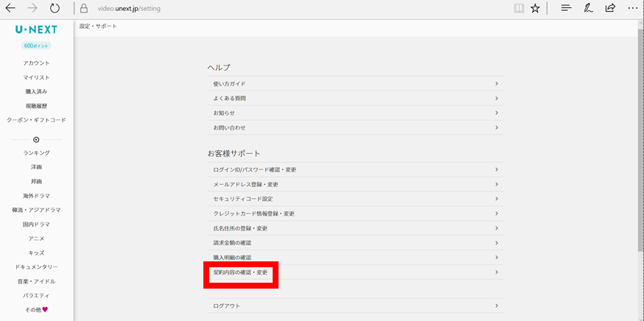
Task: Click the pink heart next to その他
Action: pyautogui.click(x=45, y=309)
